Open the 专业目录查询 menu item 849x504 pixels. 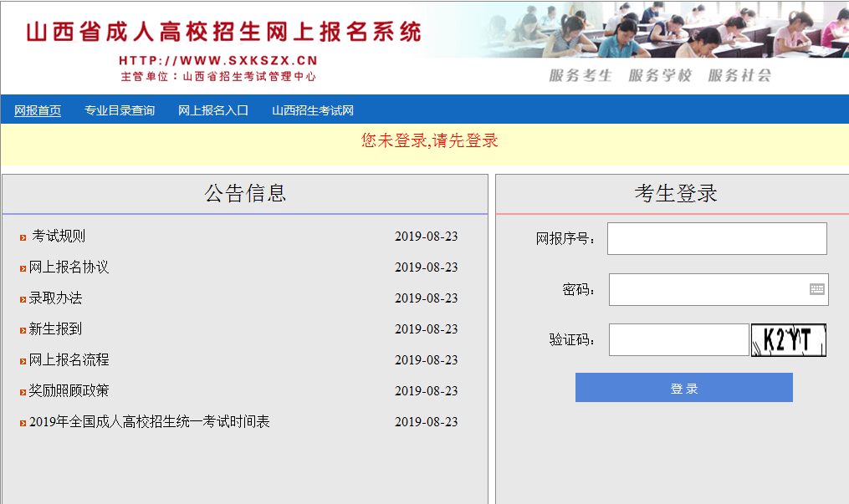(120, 110)
